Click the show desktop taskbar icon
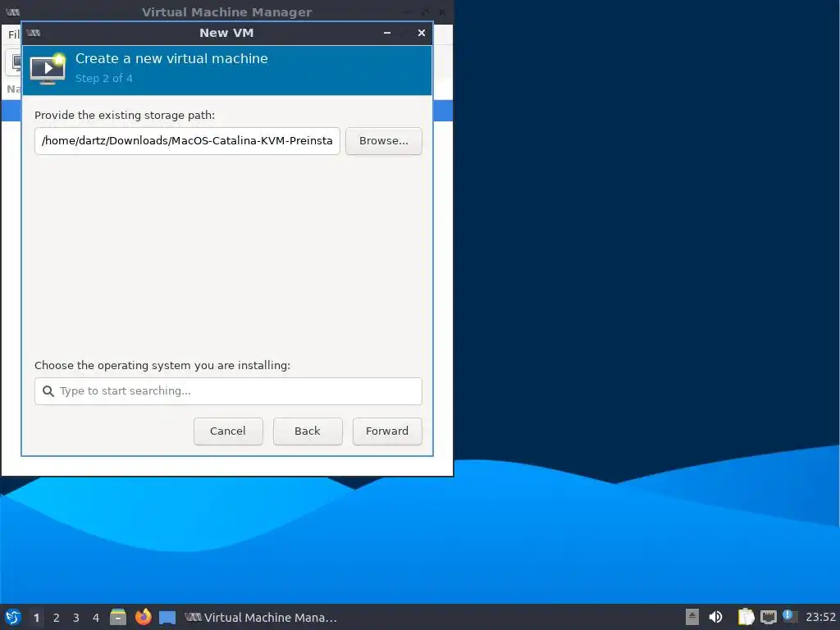This screenshot has height=630, width=840. coord(167,618)
